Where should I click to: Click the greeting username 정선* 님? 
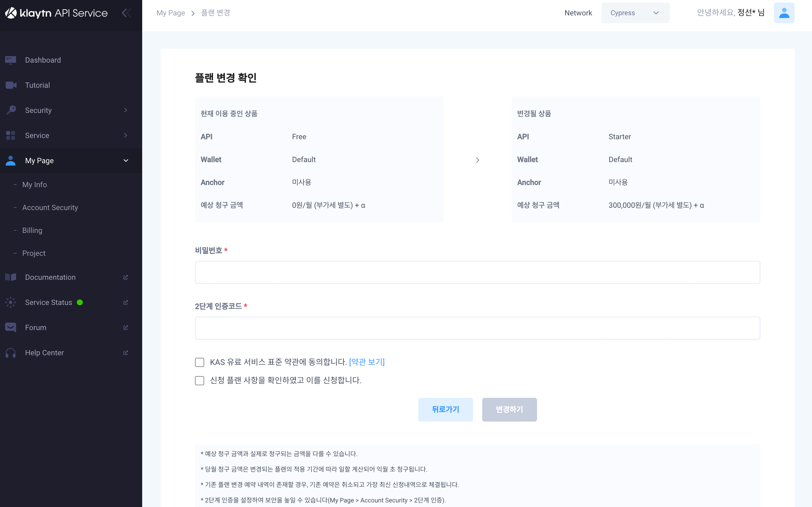click(x=751, y=13)
